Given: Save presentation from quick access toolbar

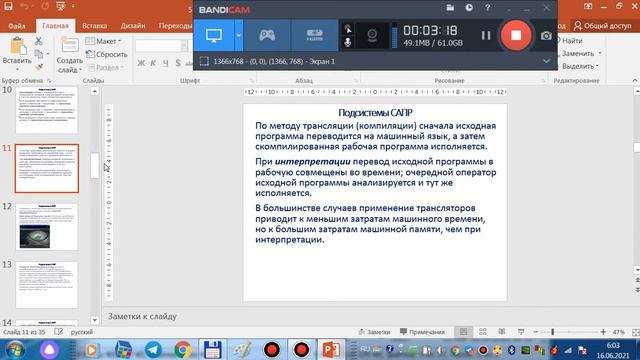Looking at the screenshot, I should click(x=8, y=6).
